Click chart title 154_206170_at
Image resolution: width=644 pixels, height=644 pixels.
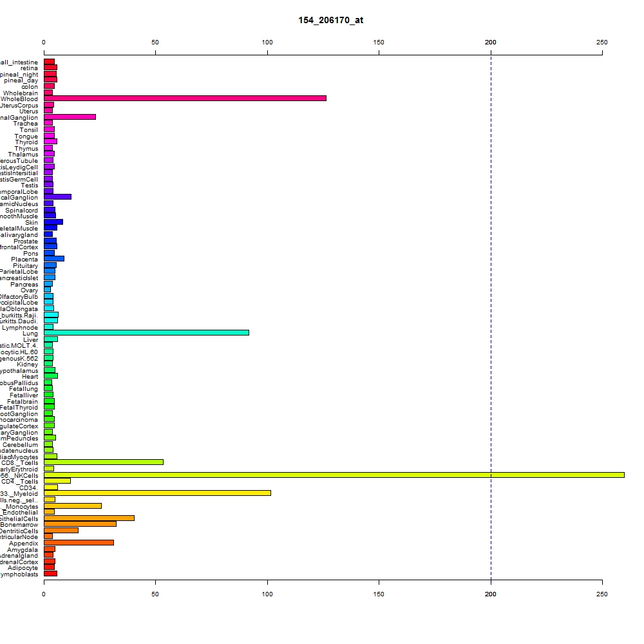point(330,20)
